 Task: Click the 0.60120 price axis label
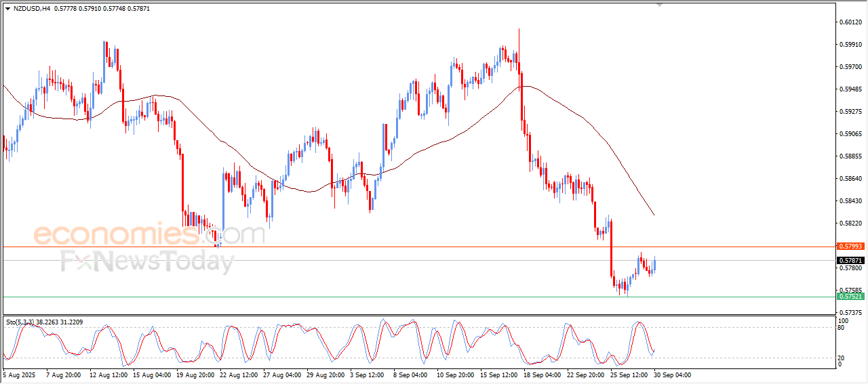[850, 22]
